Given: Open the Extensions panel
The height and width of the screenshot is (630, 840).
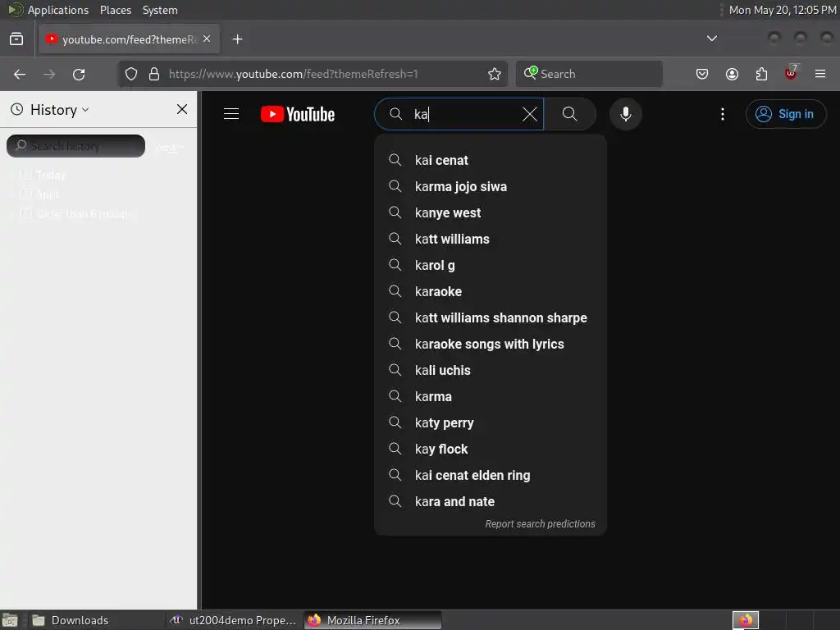Looking at the screenshot, I should 761,74.
